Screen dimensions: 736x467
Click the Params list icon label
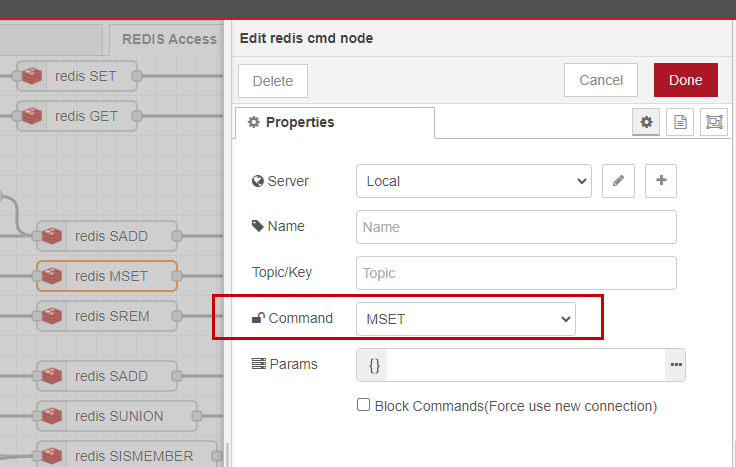pyautogui.click(x=284, y=364)
